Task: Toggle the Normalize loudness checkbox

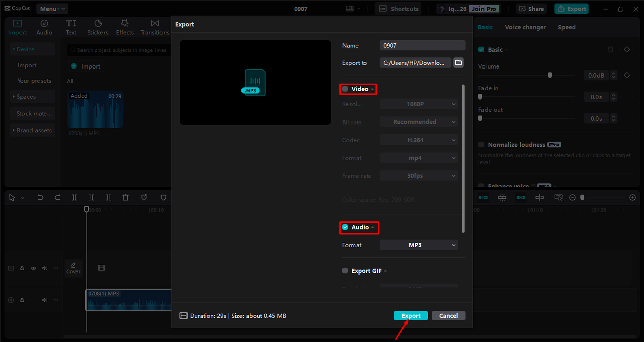Action: click(481, 145)
